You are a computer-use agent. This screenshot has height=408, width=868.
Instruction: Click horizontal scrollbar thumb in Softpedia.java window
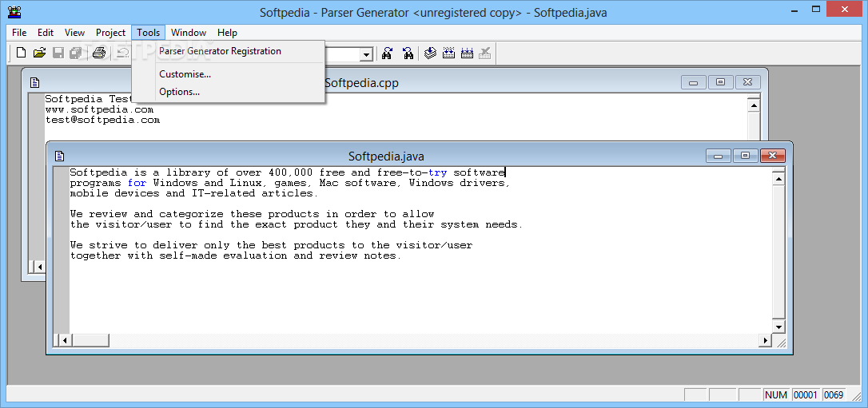click(90, 341)
